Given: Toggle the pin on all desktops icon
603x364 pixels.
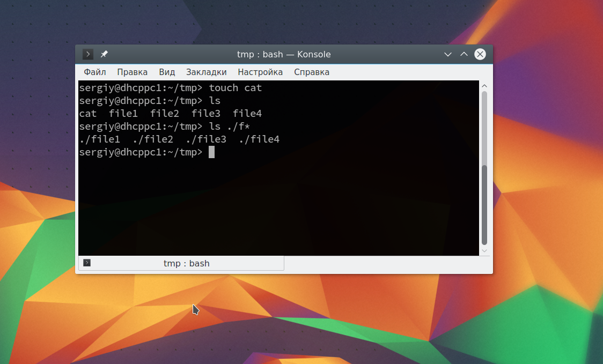Looking at the screenshot, I should pyautogui.click(x=104, y=54).
